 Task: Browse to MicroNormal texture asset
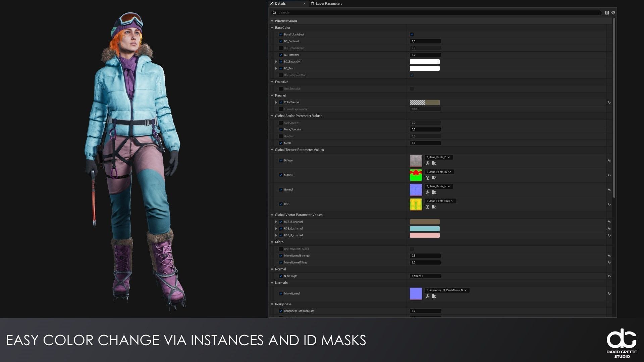pos(434,297)
